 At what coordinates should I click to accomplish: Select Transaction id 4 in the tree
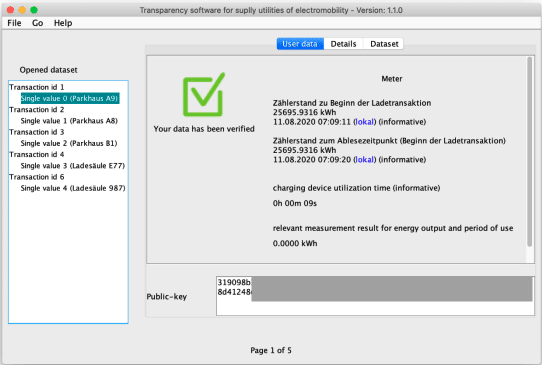pos(37,155)
